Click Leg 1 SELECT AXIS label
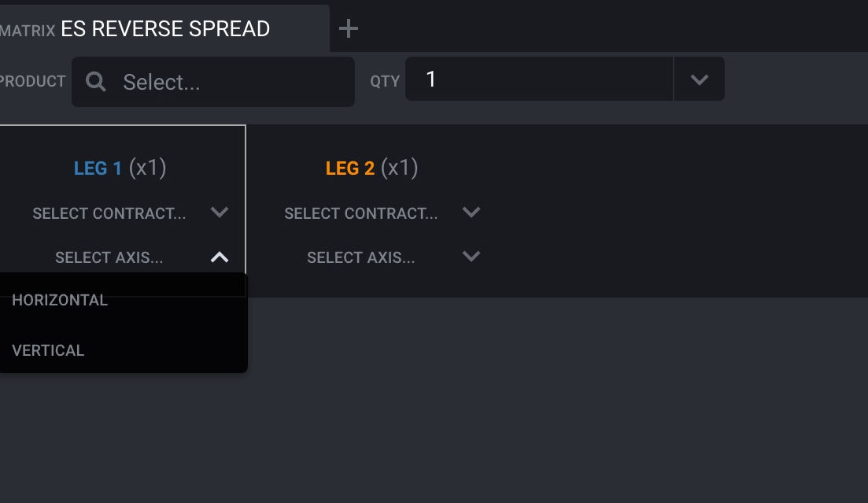868x503 pixels. 109,257
